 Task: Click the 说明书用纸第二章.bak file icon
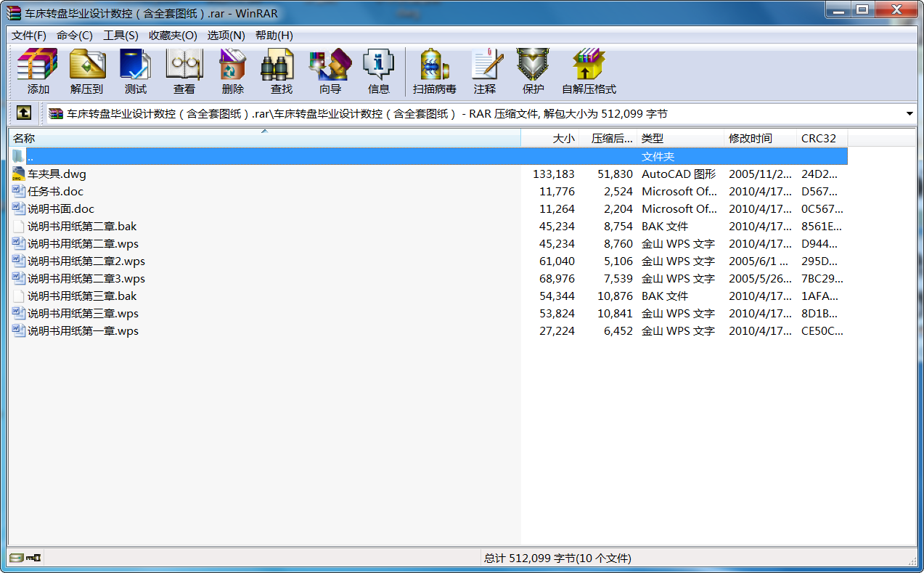coord(19,226)
